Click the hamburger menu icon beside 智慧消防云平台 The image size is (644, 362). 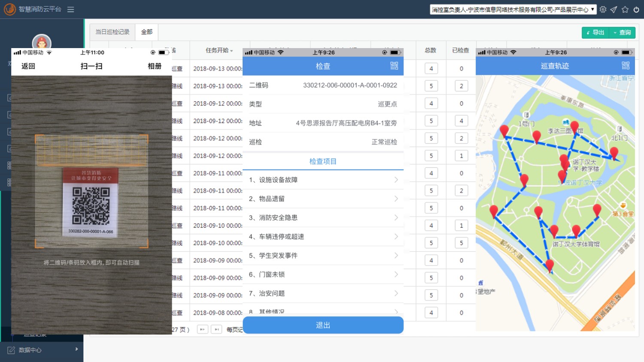tap(71, 9)
